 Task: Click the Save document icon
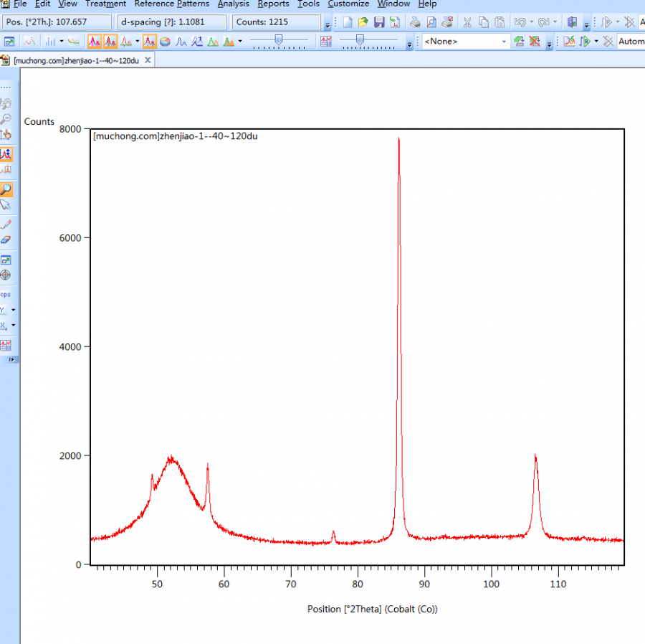[x=379, y=22]
